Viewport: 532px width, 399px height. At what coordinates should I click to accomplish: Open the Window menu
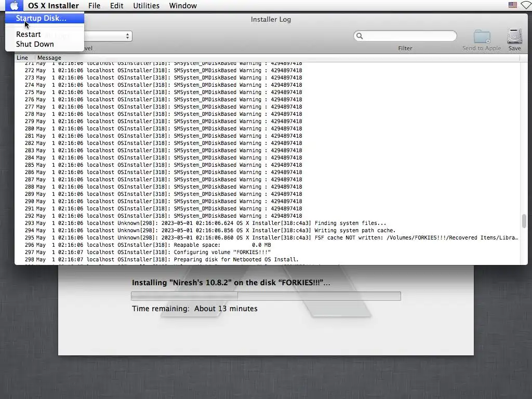coord(183,5)
